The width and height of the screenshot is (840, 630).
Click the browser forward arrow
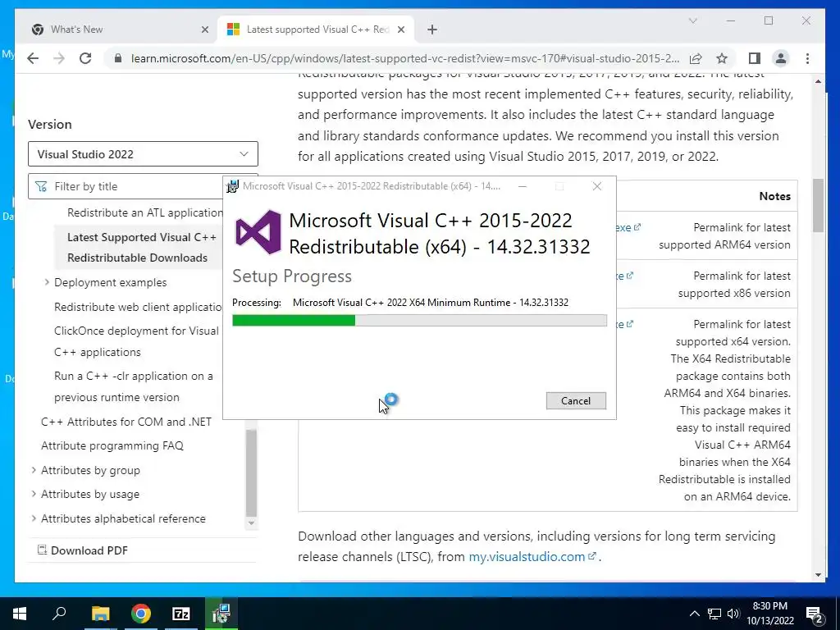tap(59, 58)
